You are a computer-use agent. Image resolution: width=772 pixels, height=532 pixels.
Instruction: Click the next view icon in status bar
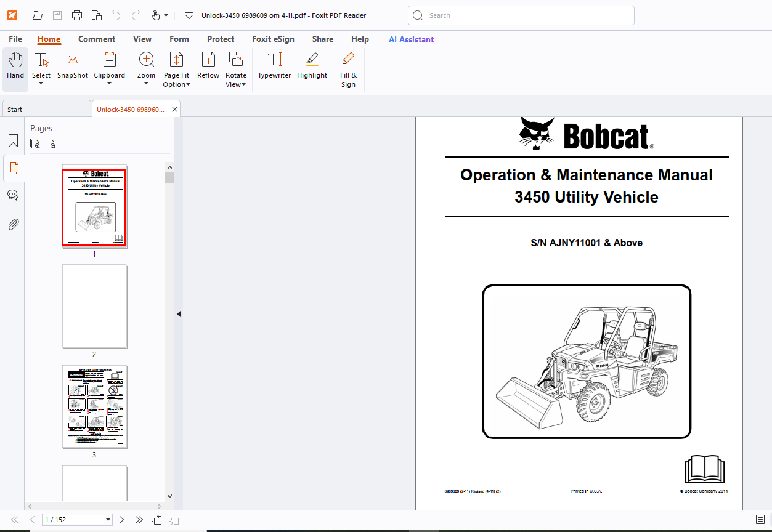(174, 520)
